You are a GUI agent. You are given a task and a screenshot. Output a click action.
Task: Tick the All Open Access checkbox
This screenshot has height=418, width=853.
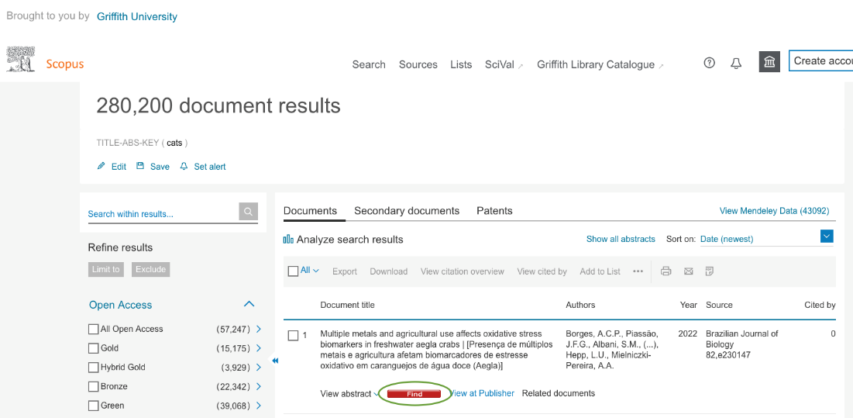[93, 329]
